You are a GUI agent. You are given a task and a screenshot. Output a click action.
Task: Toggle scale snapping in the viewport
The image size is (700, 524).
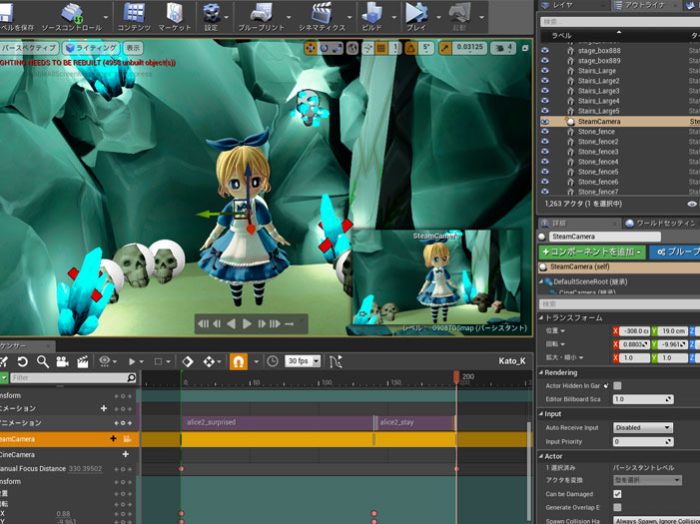coord(445,48)
